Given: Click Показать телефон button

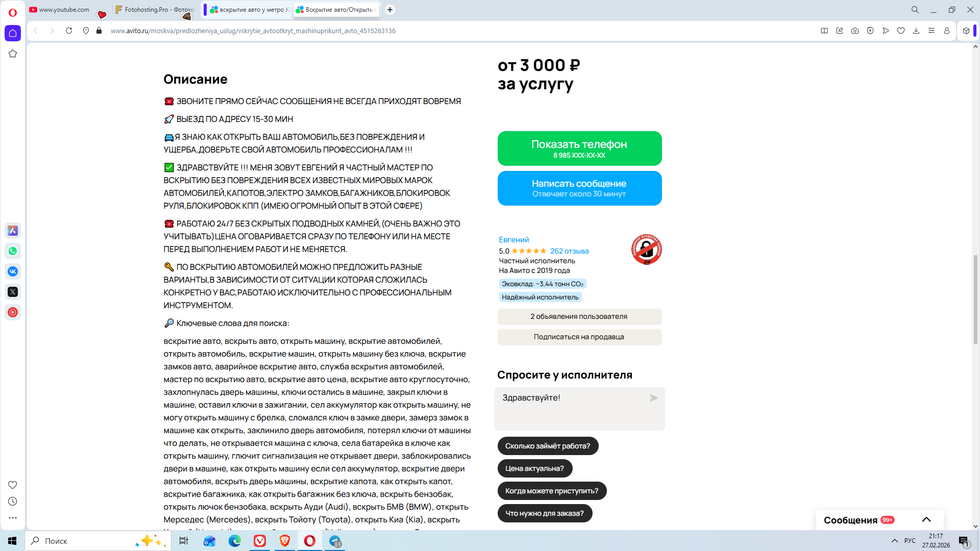Looking at the screenshot, I should click(579, 148).
